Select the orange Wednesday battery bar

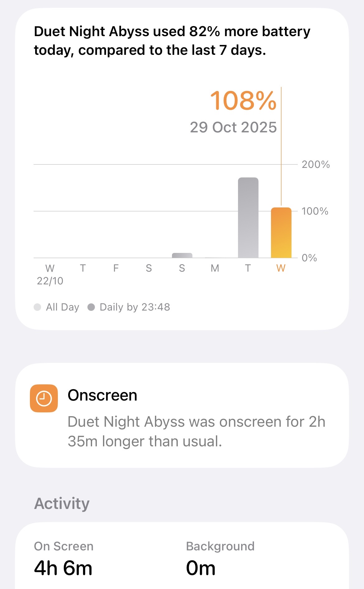click(x=281, y=233)
